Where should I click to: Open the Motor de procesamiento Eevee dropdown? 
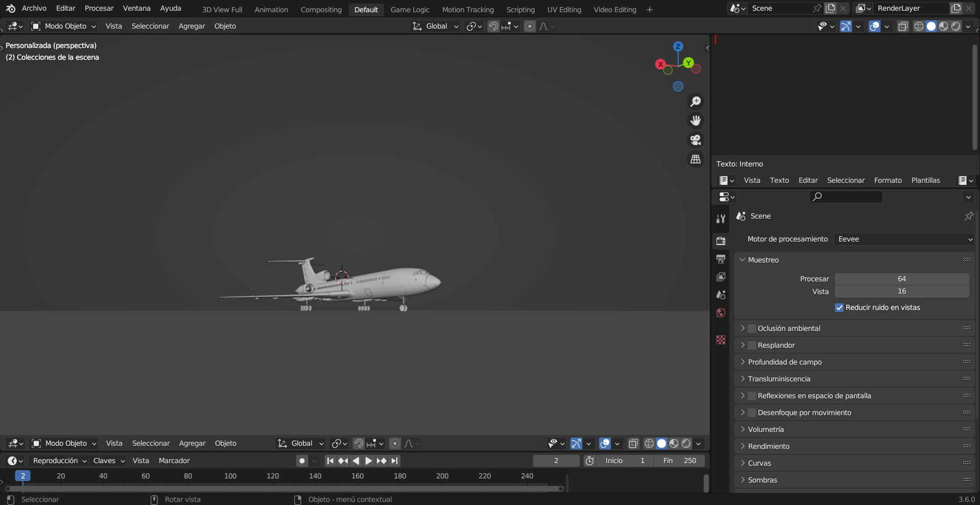(x=904, y=239)
